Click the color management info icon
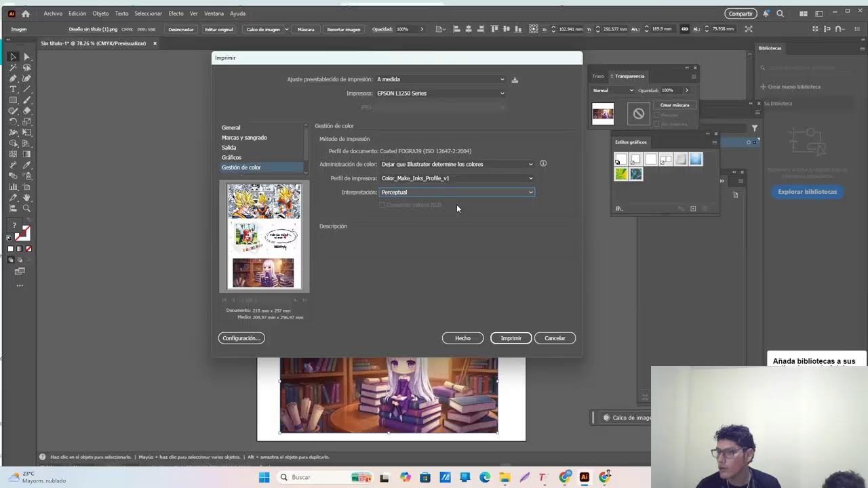This screenshot has width=868, height=488. 543,163
